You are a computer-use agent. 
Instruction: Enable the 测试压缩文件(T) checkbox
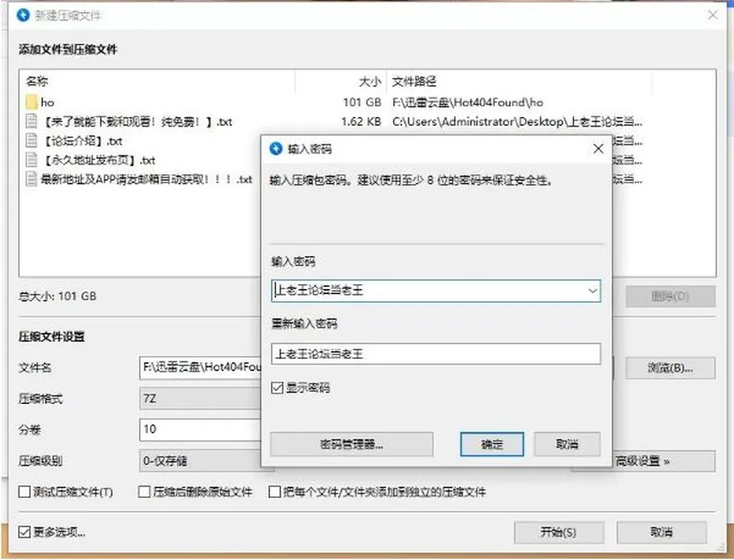point(24,492)
